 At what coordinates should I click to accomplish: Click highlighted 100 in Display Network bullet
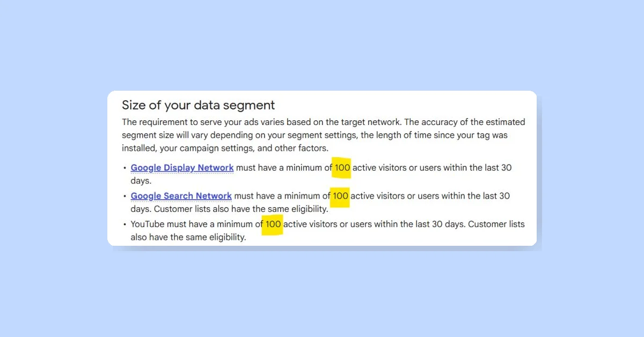pos(342,167)
